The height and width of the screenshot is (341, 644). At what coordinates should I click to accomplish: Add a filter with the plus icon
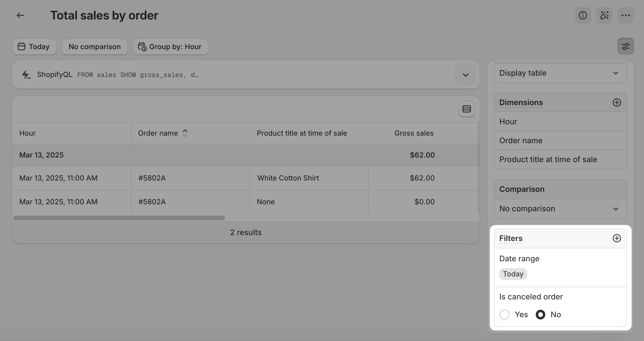(x=617, y=238)
